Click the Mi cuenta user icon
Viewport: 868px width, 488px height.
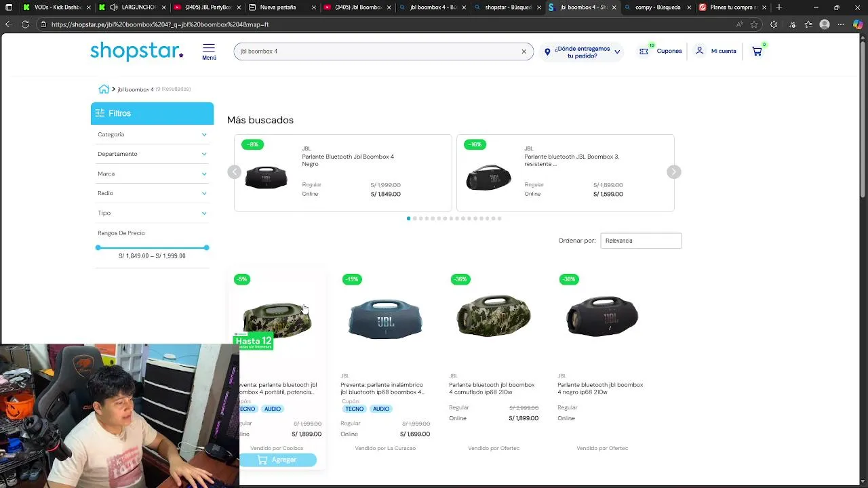(x=699, y=51)
